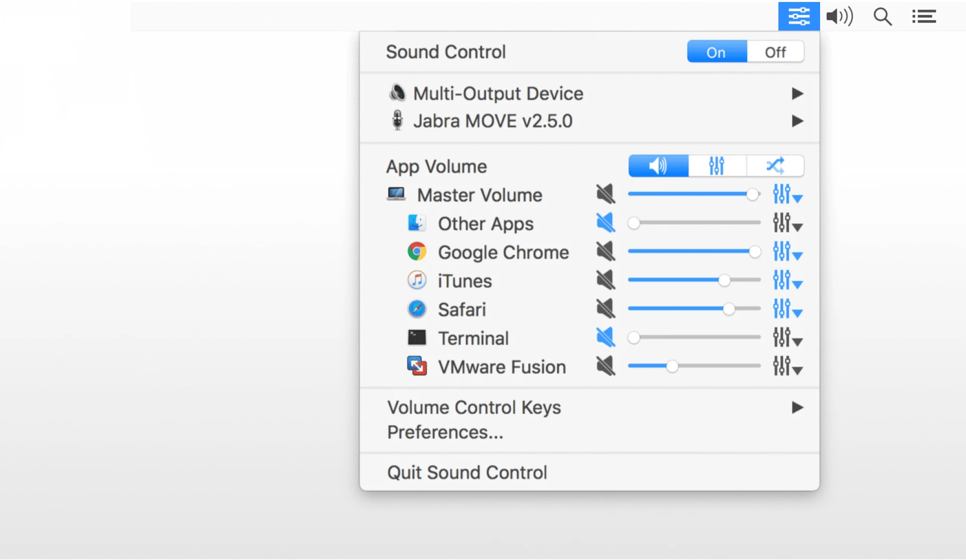Unmute the Terminal app
Viewport: 966px width, 560px height.
click(606, 337)
